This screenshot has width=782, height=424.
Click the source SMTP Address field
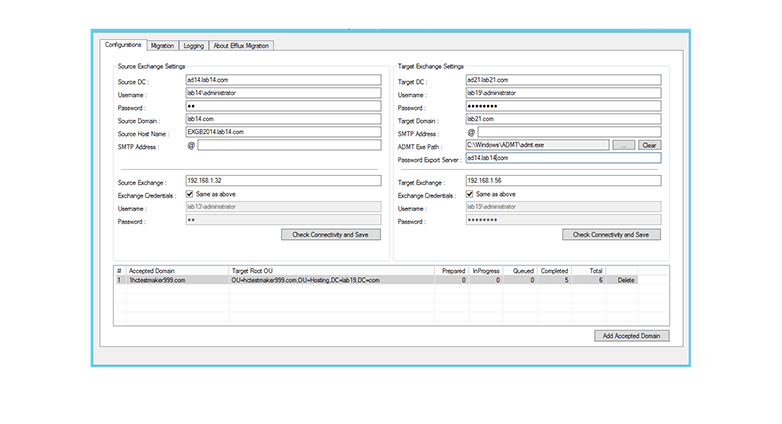point(289,145)
